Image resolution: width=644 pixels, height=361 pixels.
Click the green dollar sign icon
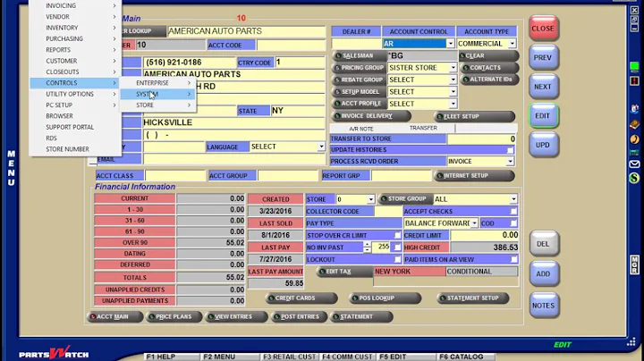[634, 178]
